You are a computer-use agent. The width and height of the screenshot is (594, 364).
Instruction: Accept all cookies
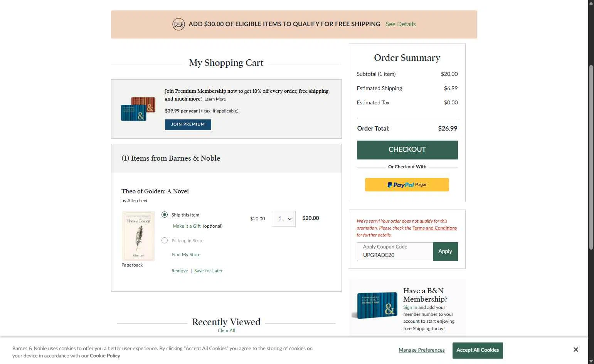477,350
